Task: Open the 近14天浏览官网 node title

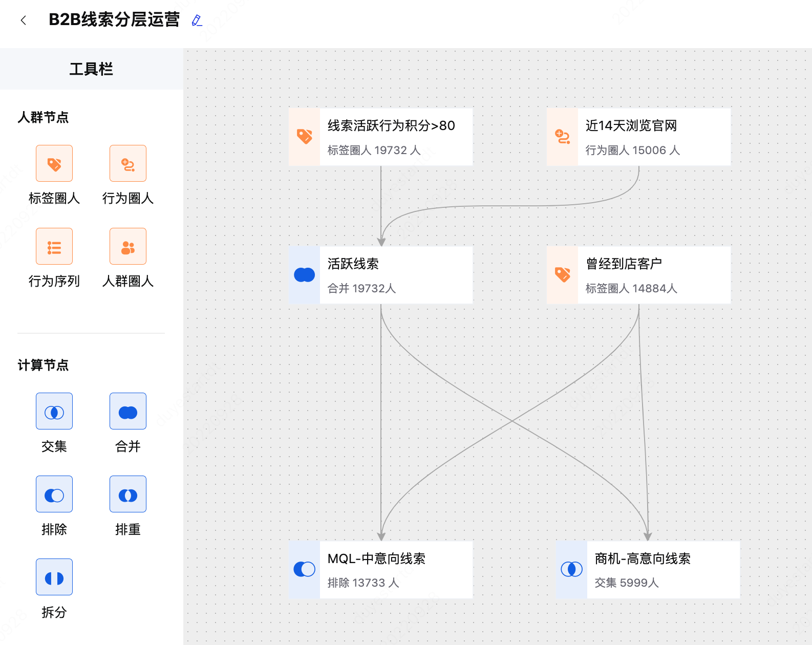Action: [x=631, y=125]
